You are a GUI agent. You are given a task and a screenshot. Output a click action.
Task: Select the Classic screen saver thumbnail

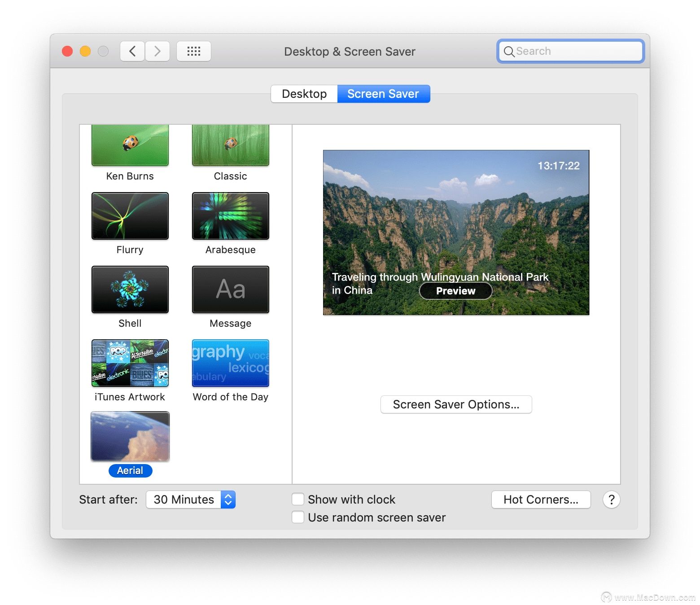pos(231,145)
